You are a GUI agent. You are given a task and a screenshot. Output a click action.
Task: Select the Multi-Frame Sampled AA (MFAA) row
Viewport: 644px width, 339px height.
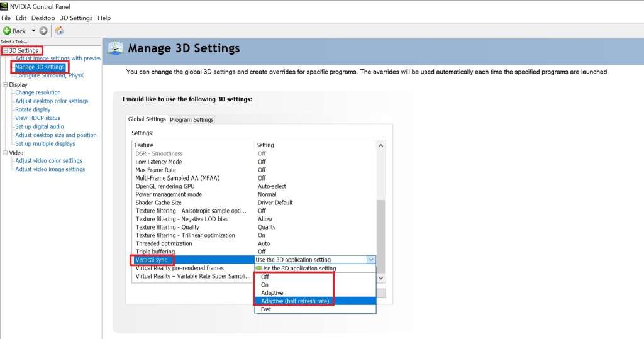254,179
